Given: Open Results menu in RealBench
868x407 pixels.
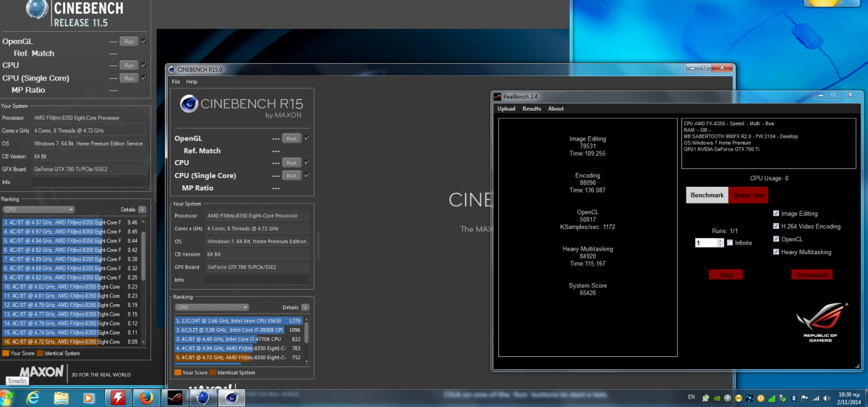Looking at the screenshot, I should pos(532,109).
